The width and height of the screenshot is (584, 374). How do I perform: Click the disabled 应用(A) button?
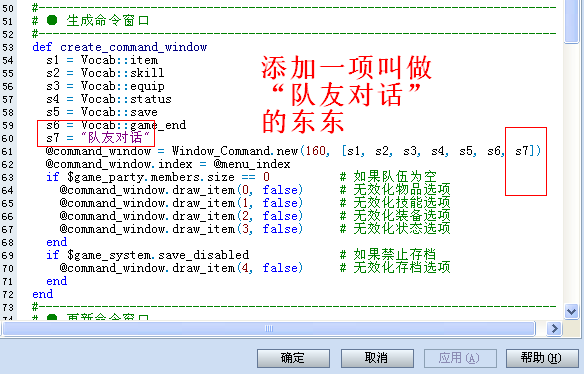460,358
